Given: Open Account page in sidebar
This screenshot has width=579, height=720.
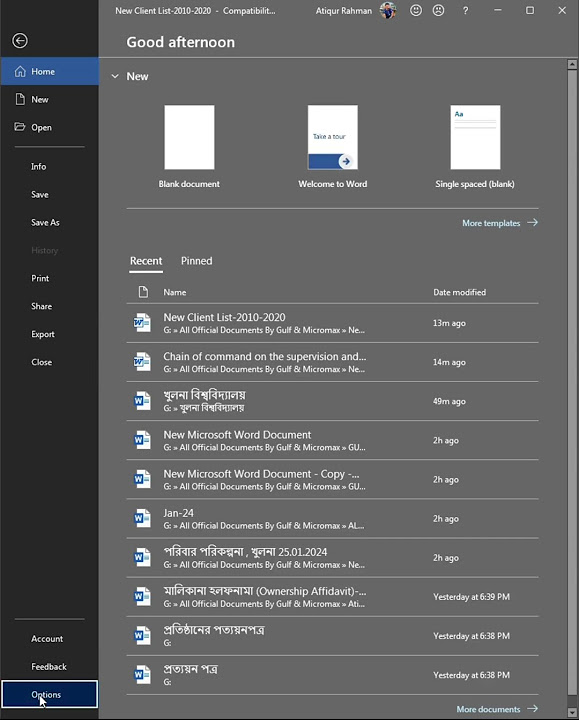Looking at the screenshot, I should click(50, 639).
